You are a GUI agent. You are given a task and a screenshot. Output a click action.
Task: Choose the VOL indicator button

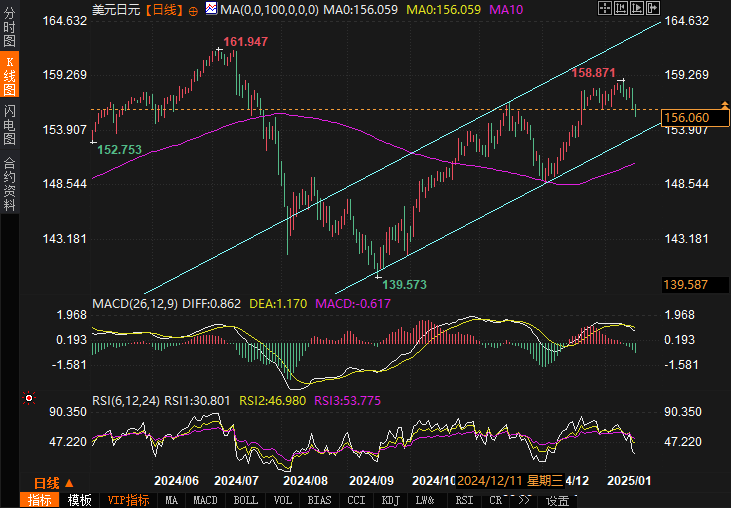point(283,500)
